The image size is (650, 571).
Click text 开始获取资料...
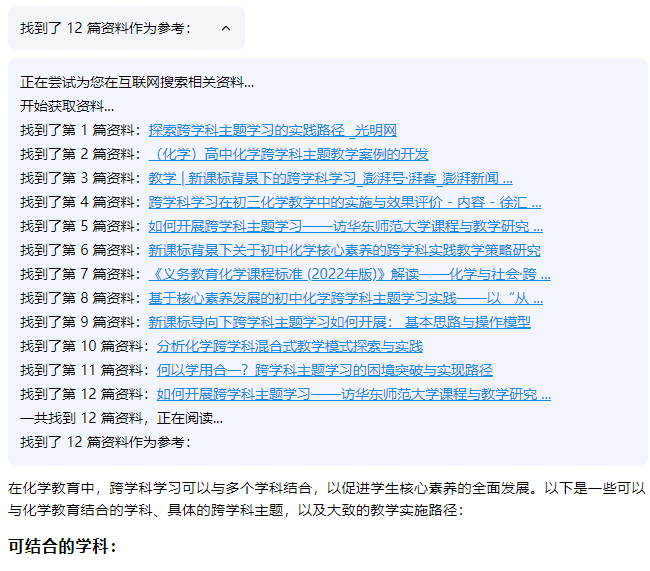pos(67,106)
